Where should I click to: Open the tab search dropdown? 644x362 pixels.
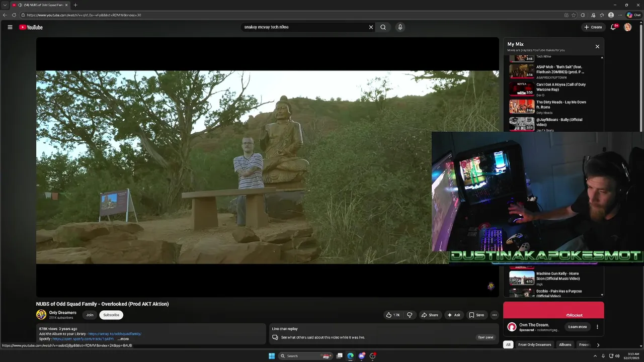click(x=5, y=5)
